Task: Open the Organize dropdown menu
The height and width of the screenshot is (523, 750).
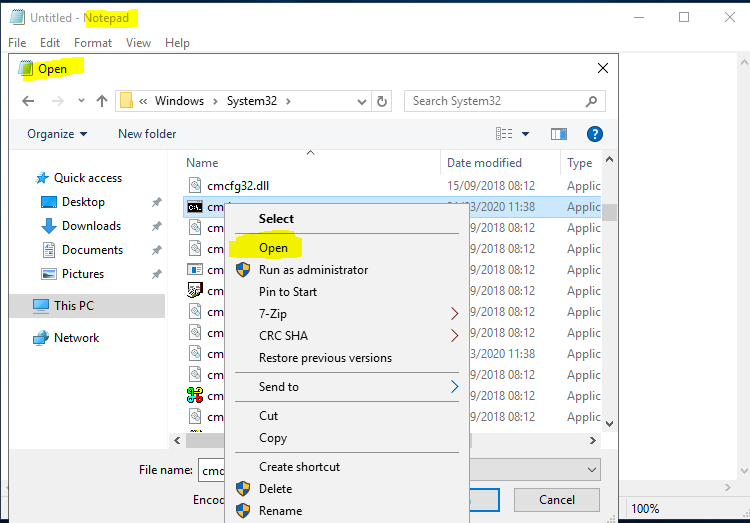Action: (57, 134)
